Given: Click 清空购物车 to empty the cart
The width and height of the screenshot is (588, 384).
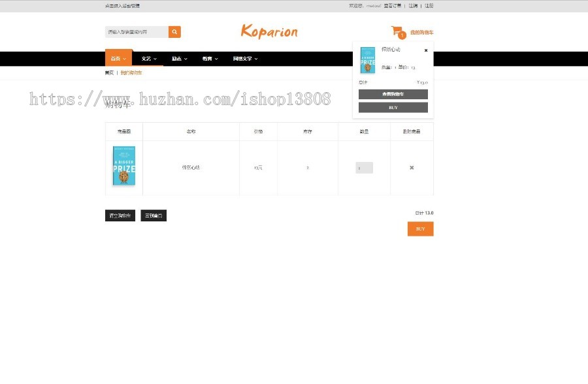Looking at the screenshot, I should [x=120, y=215].
